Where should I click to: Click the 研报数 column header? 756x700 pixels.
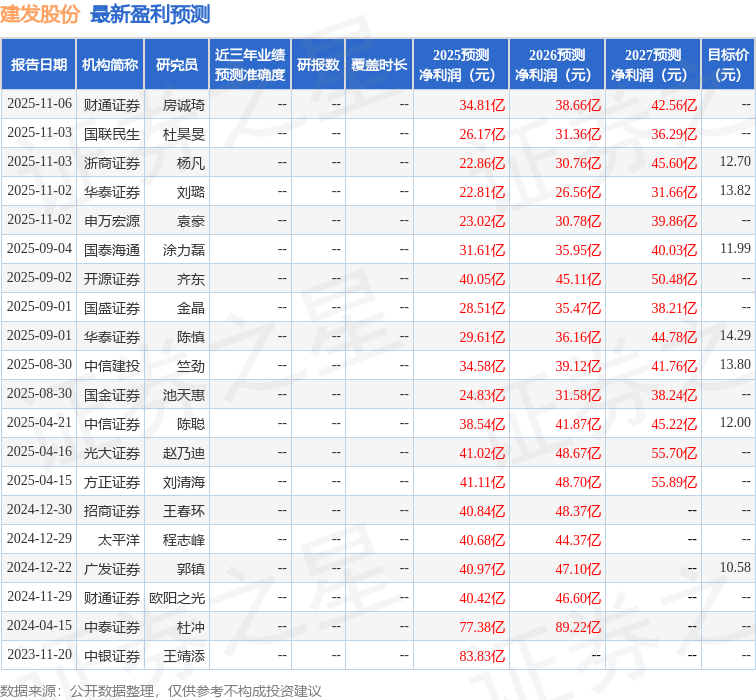(x=318, y=65)
